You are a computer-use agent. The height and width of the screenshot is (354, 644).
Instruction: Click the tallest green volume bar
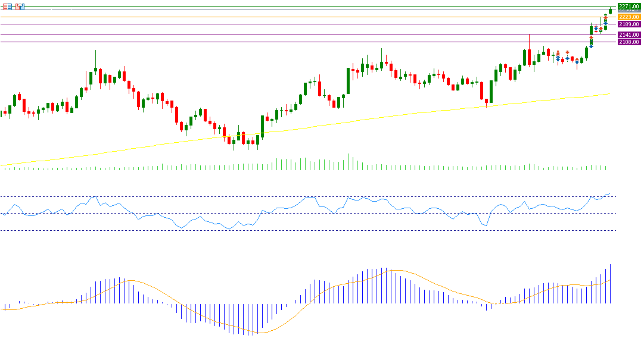(x=349, y=162)
